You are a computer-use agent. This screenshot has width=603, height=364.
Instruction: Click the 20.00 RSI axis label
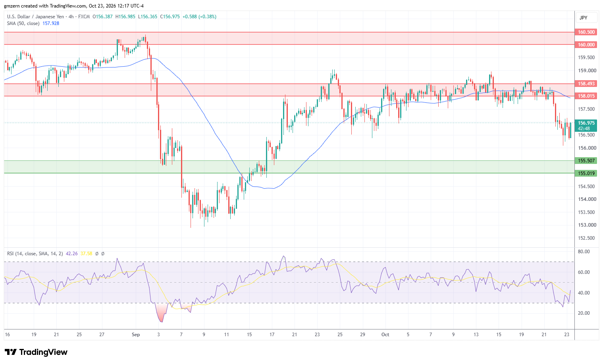(584, 313)
